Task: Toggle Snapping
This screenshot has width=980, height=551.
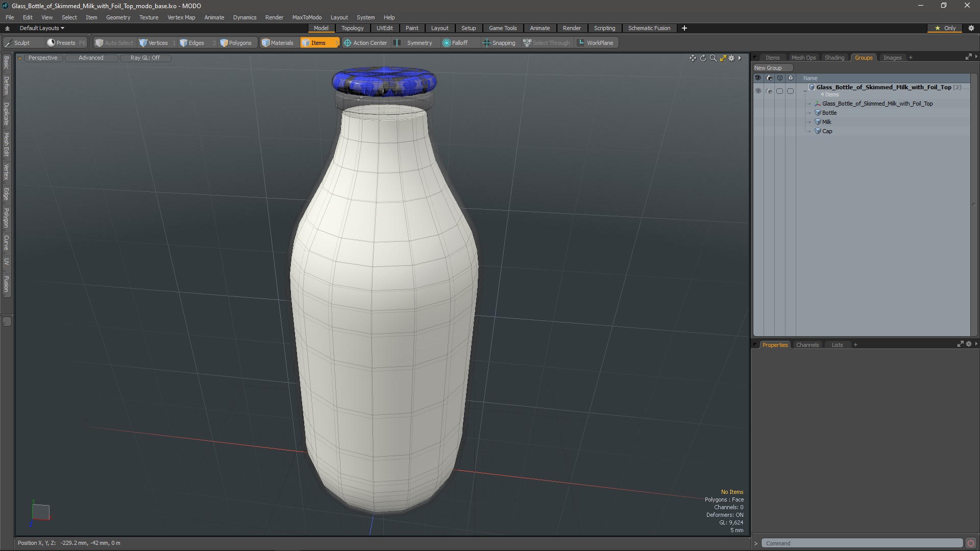Action: [499, 43]
